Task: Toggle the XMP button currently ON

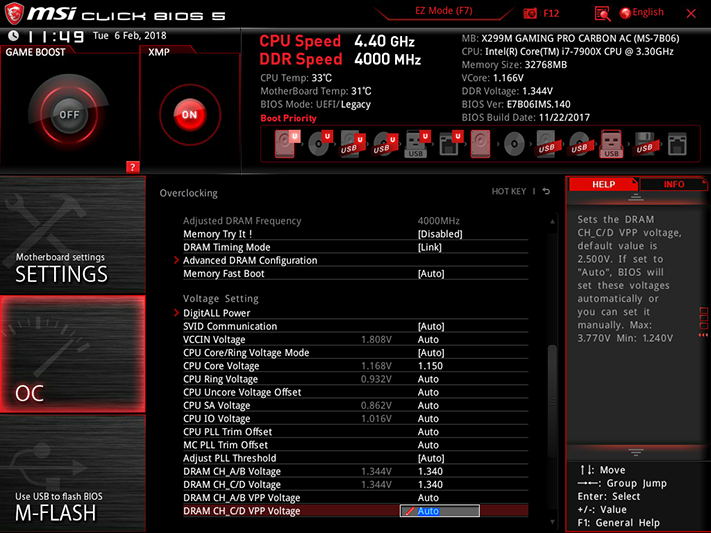Action: coord(190,115)
